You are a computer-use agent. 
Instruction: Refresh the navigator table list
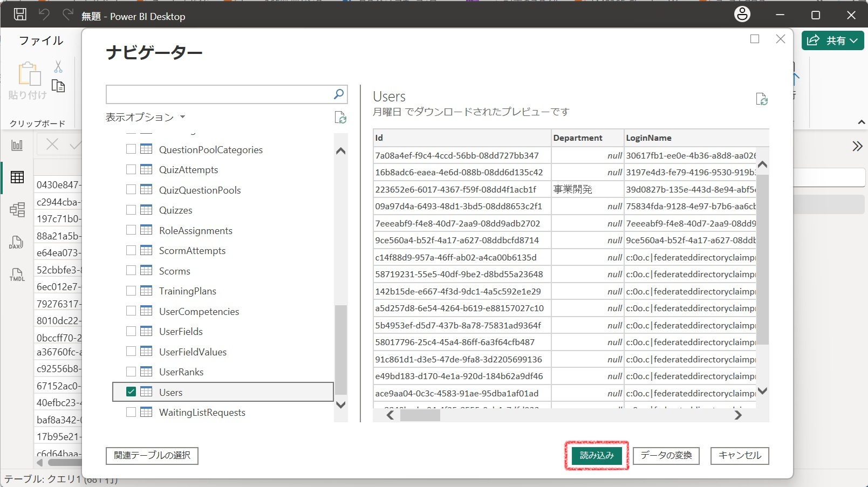[340, 118]
